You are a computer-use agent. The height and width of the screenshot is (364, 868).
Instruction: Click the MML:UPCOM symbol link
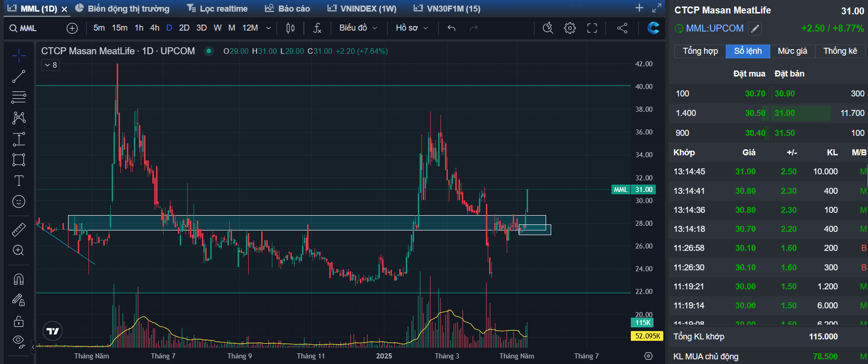pos(715,28)
